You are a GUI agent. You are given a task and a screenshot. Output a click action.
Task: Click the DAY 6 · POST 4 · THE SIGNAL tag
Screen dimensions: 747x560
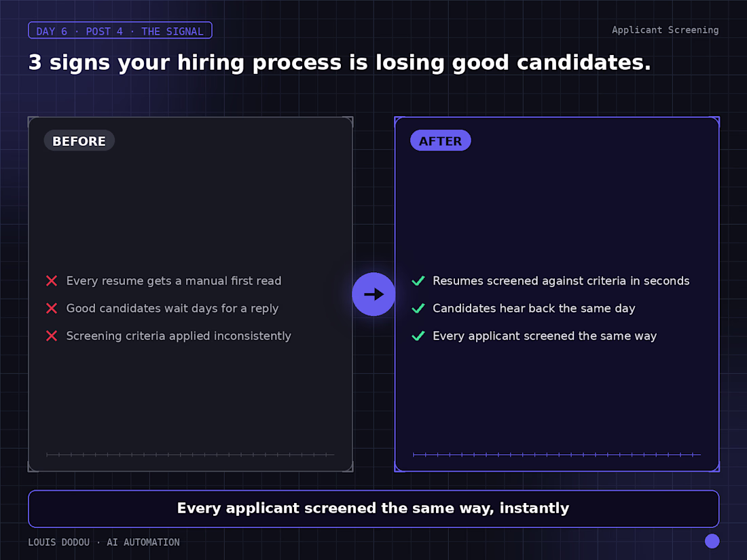point(120,31)
